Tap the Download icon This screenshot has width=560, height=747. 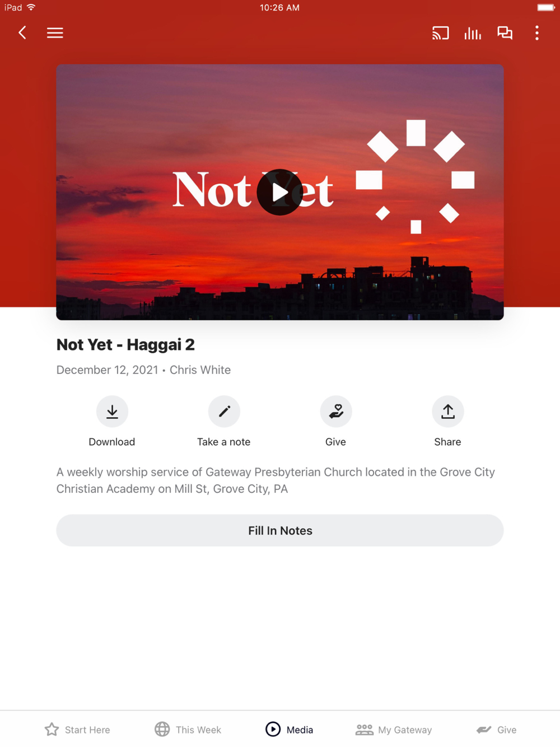click(112, 412)
